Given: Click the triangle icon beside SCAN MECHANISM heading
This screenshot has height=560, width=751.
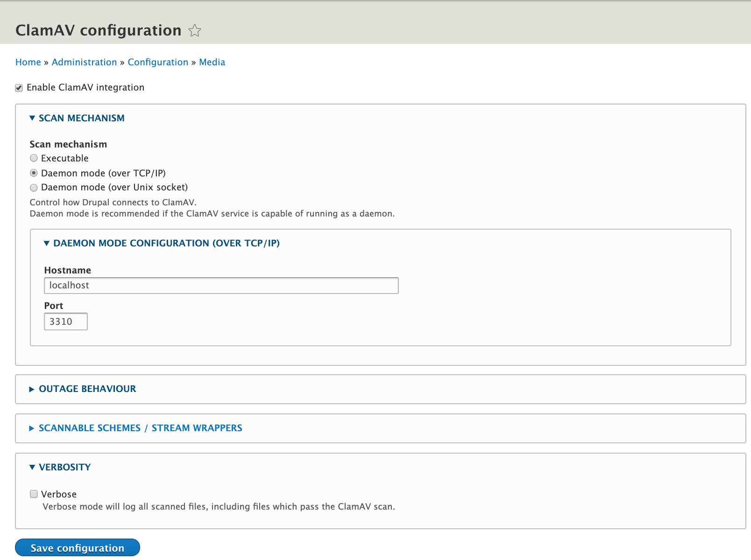Looking at the screenshot, I should click(x=32, y=118).
